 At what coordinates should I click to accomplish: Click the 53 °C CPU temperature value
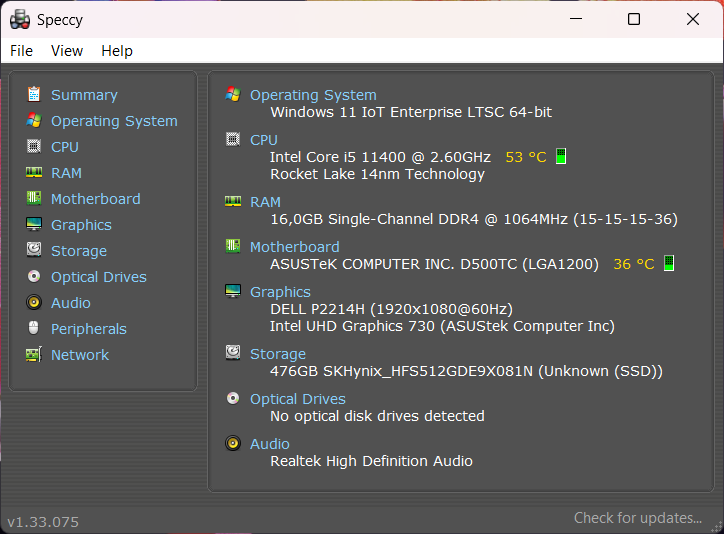click(x=525, y=157)
